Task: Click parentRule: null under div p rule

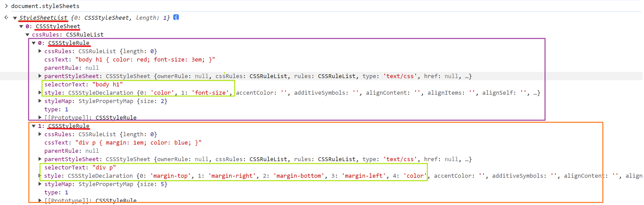Action: [72, 151]
